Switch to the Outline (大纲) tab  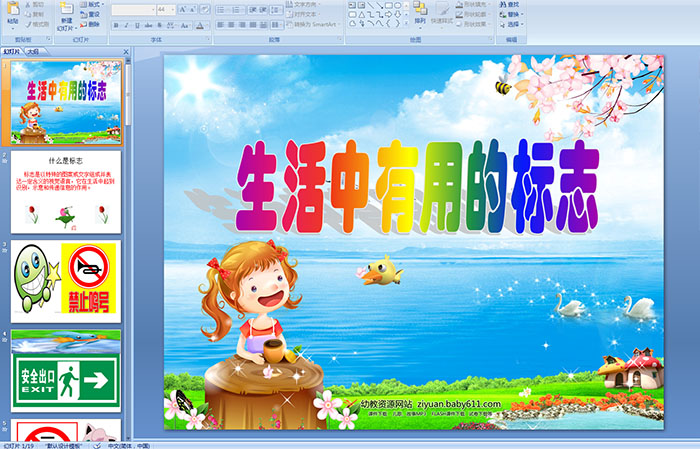click(33, 50)
